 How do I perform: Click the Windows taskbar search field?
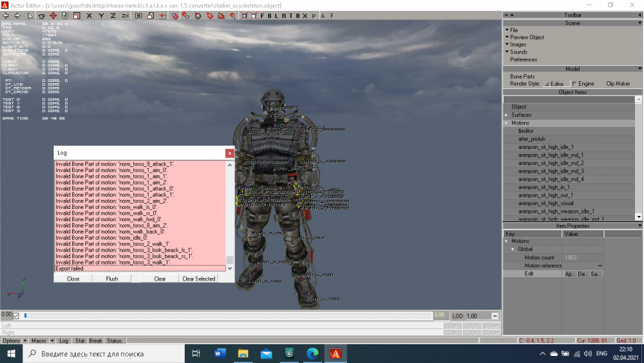[x=104, y=353]
